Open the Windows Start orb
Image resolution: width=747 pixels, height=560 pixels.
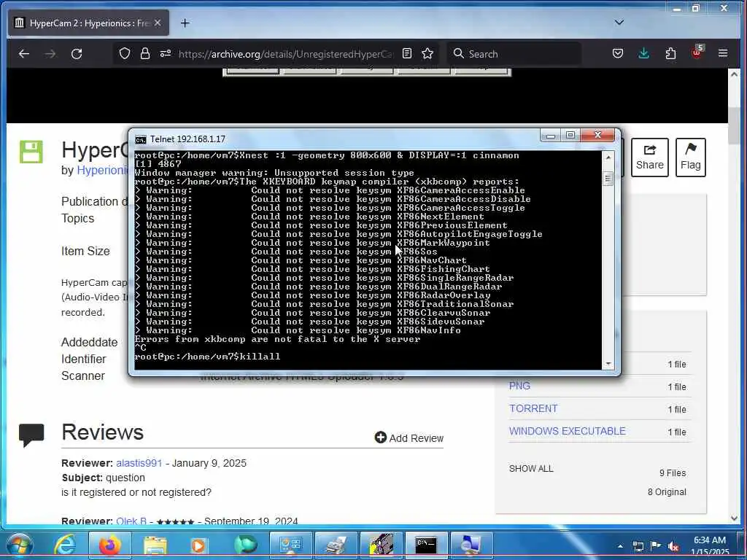pos(20,545)
